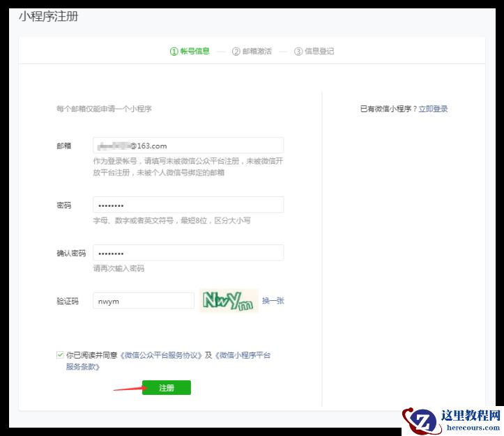Select the 邮箱激活 step tab
This screenshot has height=436, width=504.
pos(252,51)
